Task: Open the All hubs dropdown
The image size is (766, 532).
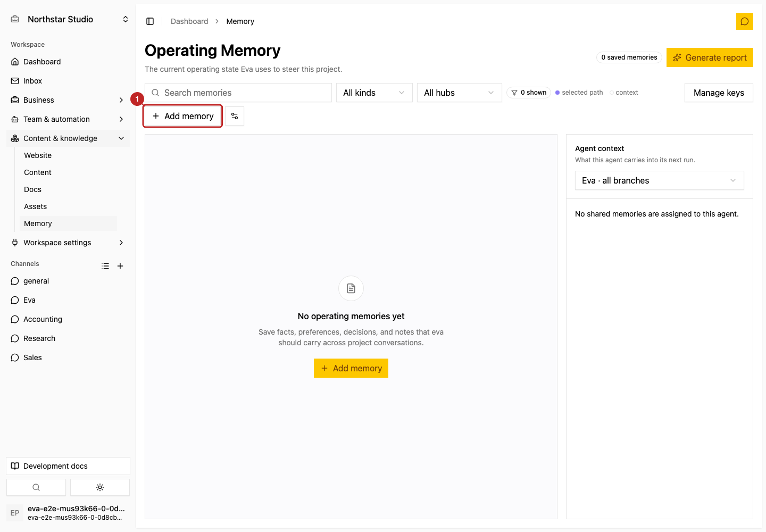Action: pyautogui.click(x=460, y=93)
